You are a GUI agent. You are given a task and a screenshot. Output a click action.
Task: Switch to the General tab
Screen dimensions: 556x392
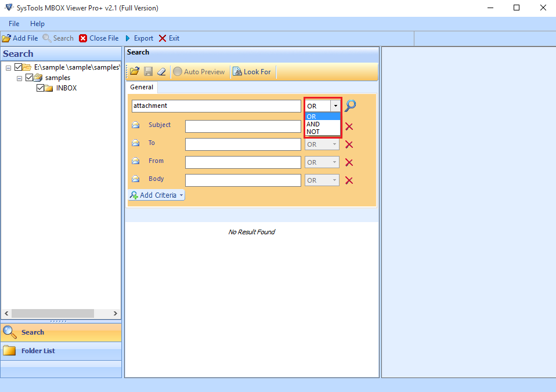point(142,87)
